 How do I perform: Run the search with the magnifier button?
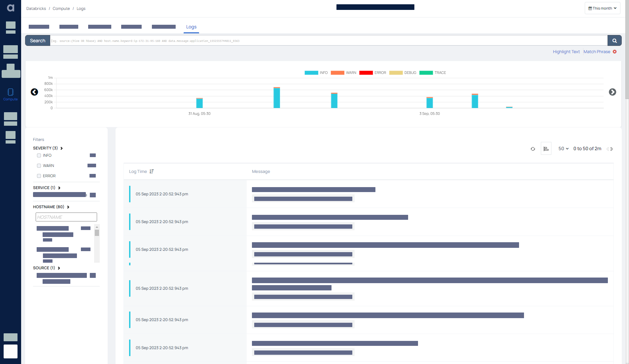tap(614, 40)
